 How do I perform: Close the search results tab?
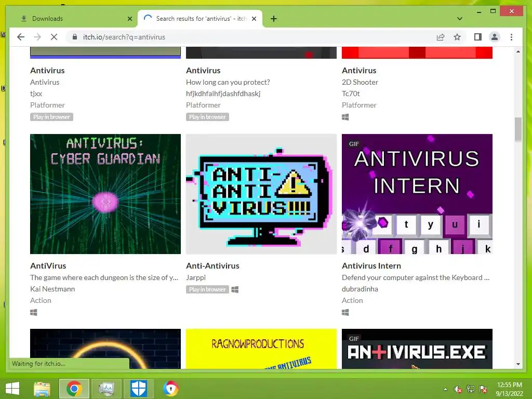254,19
